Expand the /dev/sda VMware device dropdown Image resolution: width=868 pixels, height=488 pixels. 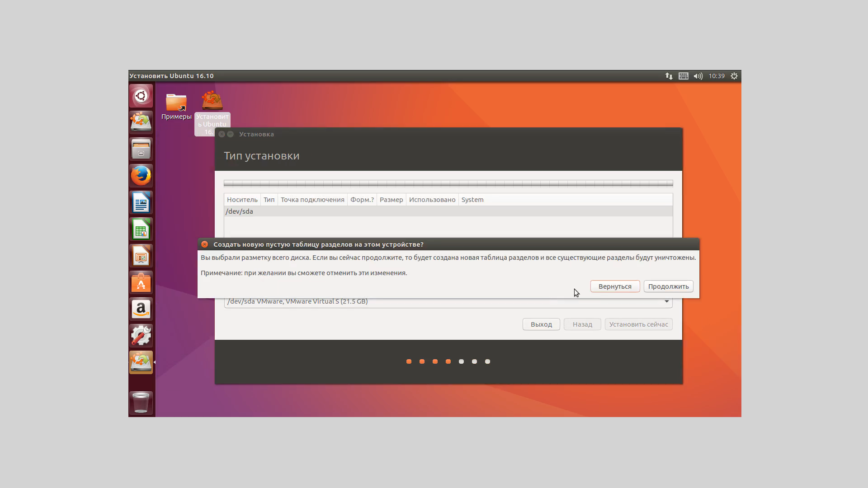point(666,301)
